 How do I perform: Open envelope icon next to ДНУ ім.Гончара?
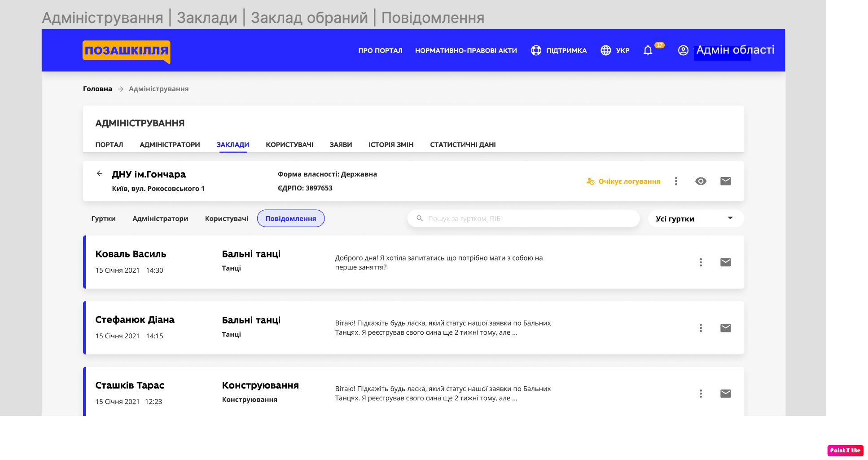pyautogui.click(x=725, y=181)
